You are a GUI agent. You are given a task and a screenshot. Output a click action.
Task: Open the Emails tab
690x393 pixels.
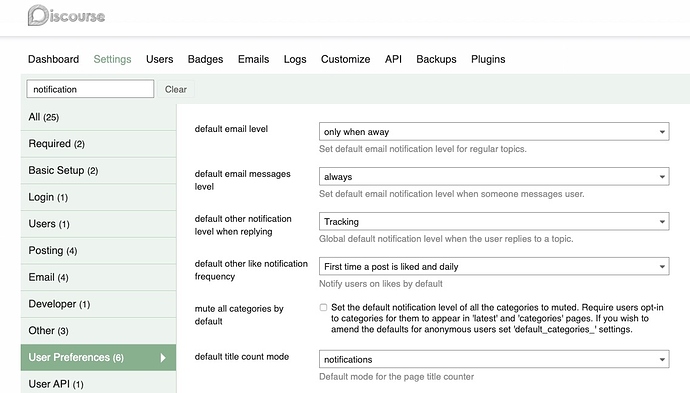tap(253, 59)
